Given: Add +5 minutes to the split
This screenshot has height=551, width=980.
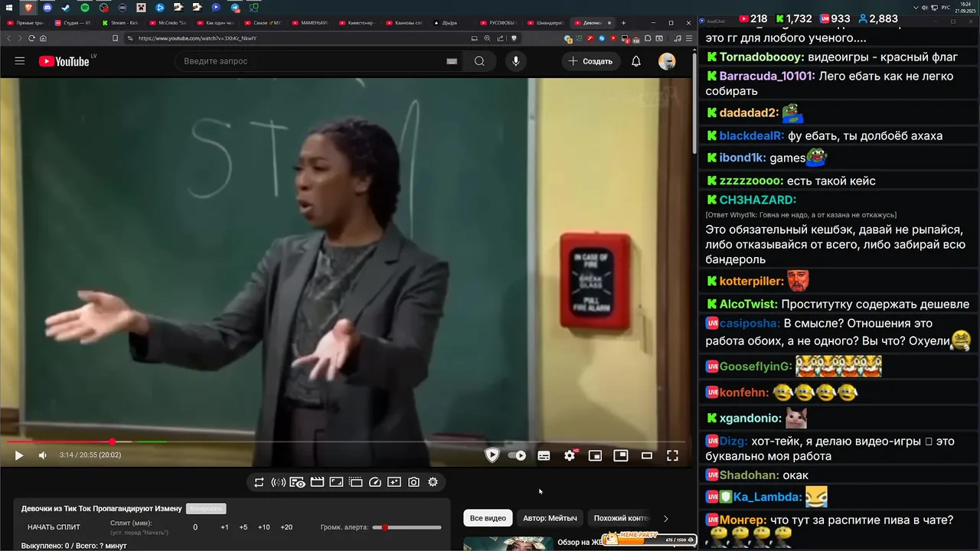Looking at the screenshot, I should coord(243,527).
